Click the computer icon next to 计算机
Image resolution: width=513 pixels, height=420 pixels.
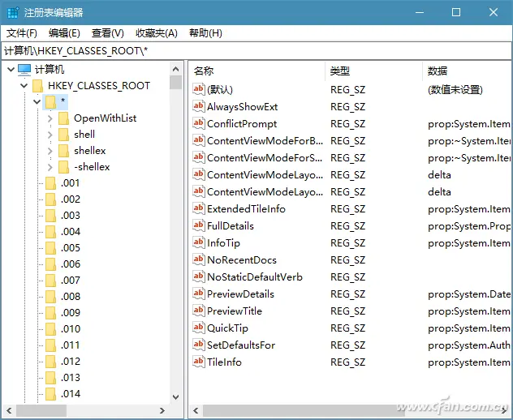pyautogui.click(x=24, y=70)
